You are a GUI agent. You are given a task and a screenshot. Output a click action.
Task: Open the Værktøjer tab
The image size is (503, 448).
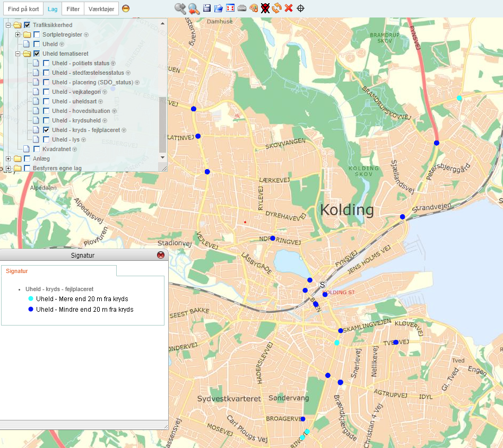(x=101, y=9)
